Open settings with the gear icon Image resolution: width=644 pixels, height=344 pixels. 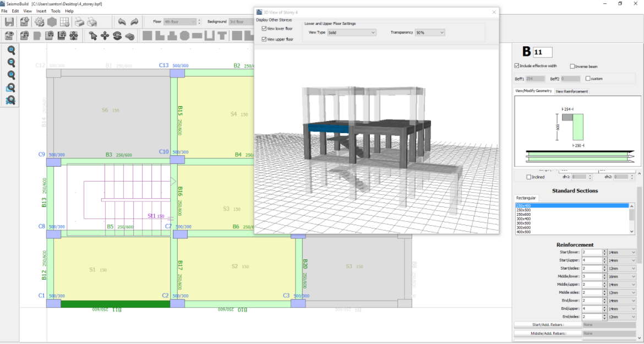coord(40,22)
